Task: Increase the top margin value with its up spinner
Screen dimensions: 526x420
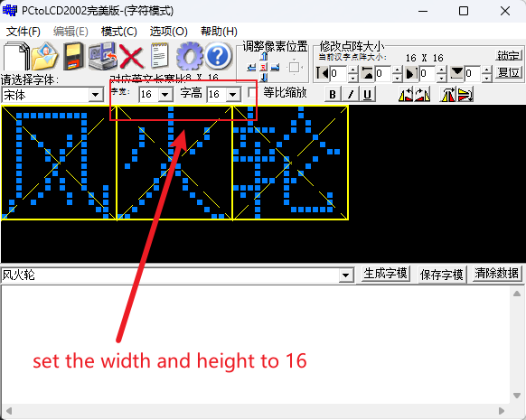Action: click(397, 70)
